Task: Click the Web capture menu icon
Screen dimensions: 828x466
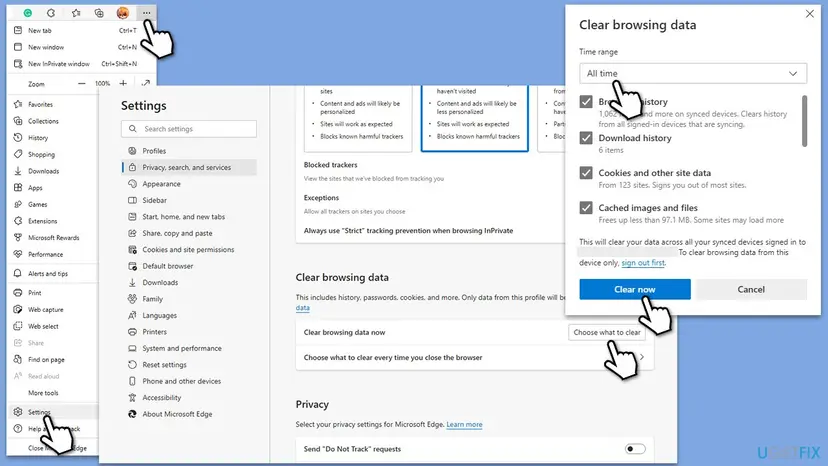Action: pyautogui.click(x=18, y=310)
